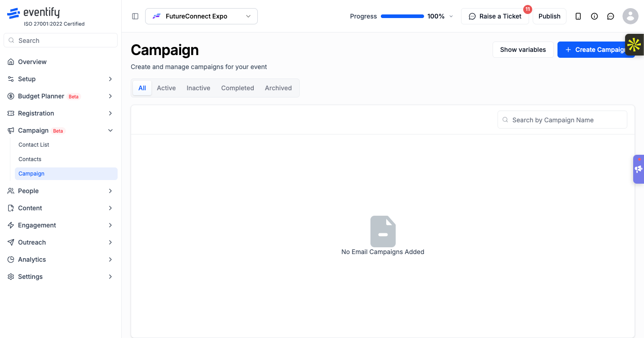644x338 pixels.
Task: Open Contact List in sidebar
Action: (x=34, y=145)
